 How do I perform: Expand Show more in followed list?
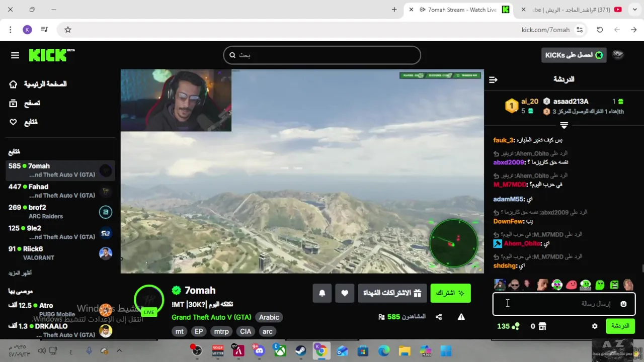[x=20, y=273]
